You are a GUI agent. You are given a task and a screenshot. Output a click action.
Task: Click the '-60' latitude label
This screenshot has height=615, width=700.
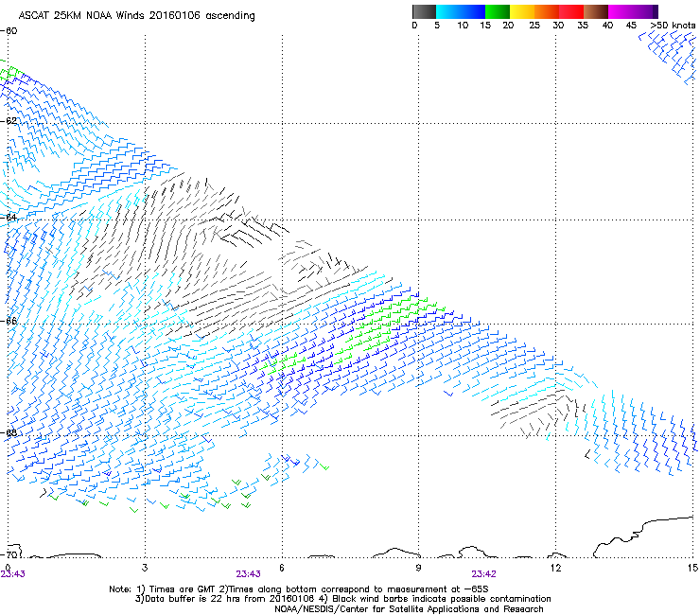9,31
